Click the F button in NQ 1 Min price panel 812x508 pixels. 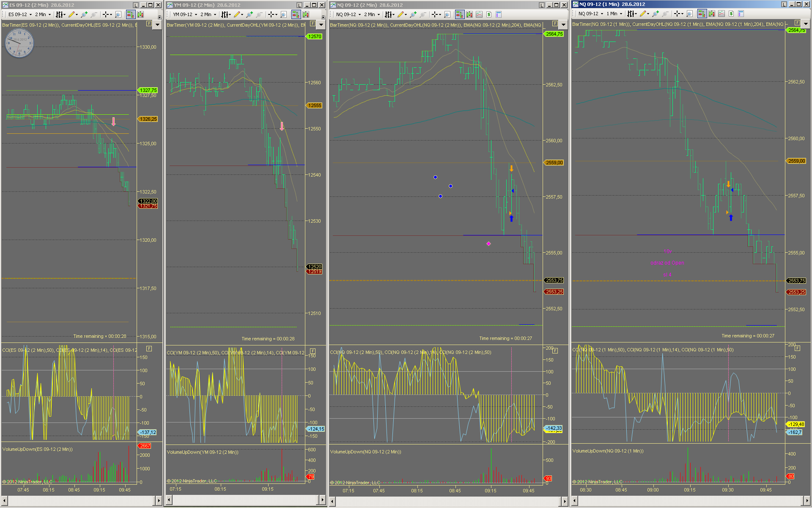point(797,23)
